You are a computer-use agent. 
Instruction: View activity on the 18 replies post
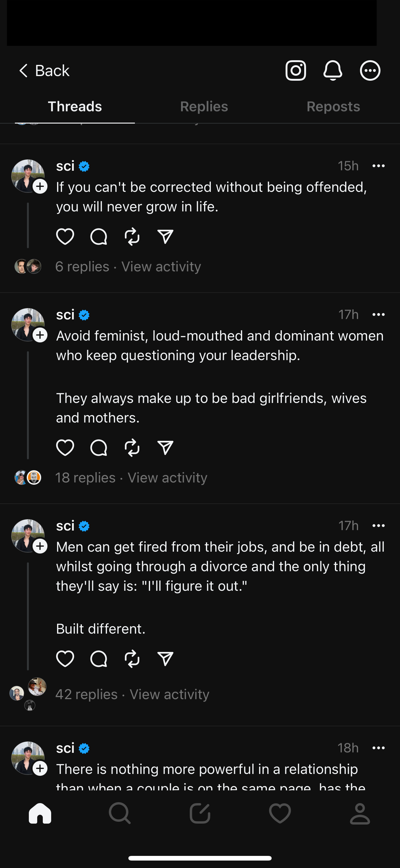(x=167, y=477)
